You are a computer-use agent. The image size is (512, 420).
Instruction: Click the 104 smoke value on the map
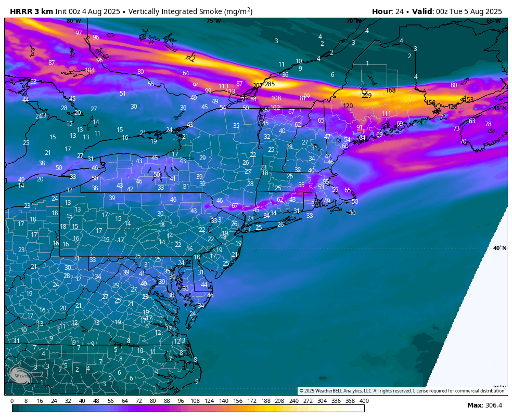tap(90, 70)
